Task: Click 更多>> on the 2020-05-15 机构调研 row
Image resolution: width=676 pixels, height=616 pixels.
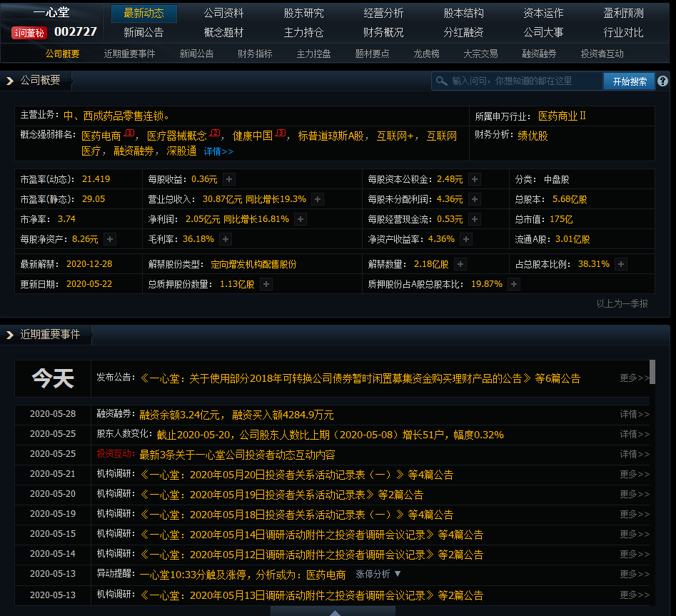Action: tap(634, 535)
